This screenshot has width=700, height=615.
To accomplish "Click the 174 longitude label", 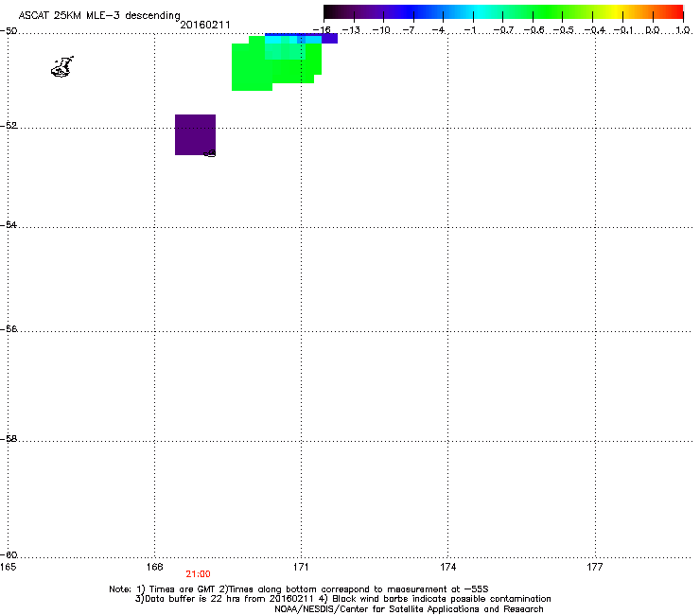I will 447,567.
